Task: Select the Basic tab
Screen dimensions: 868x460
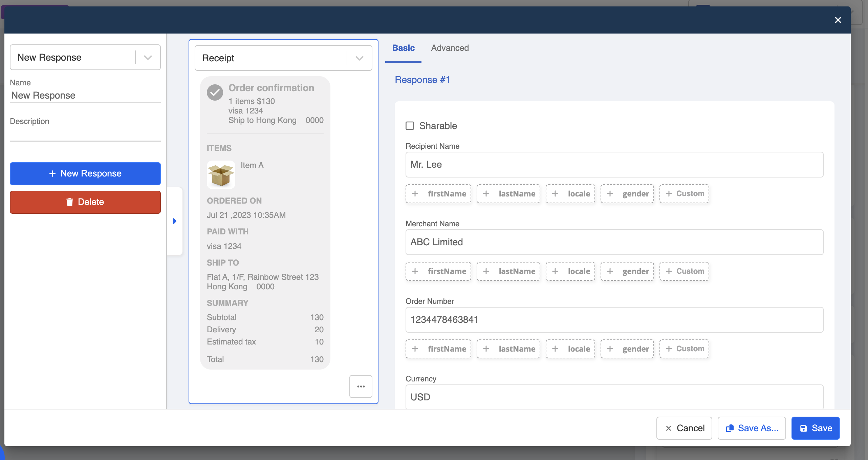Action: tap(403, 48)
